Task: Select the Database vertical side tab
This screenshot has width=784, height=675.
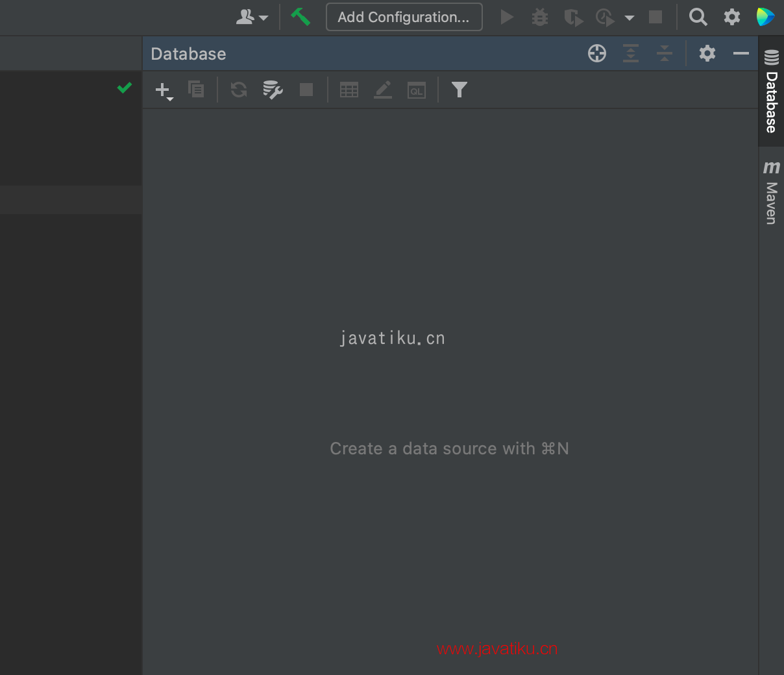Action: click(x=771, y=93)
